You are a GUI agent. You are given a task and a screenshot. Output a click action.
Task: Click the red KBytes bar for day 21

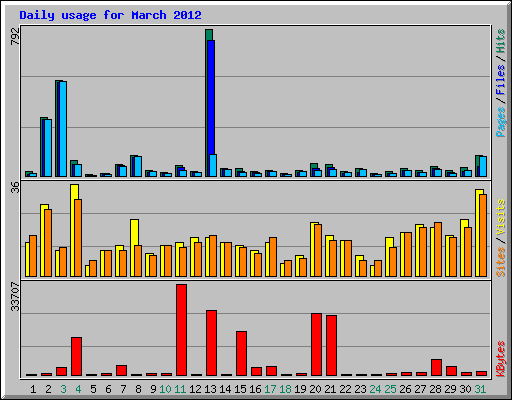pyautogui.click(x=331, y=346)
